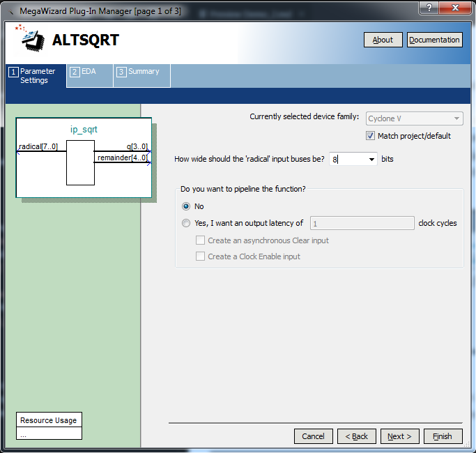Switch to the EDA tab
The image size is (476, 453).
pos(89,76)
